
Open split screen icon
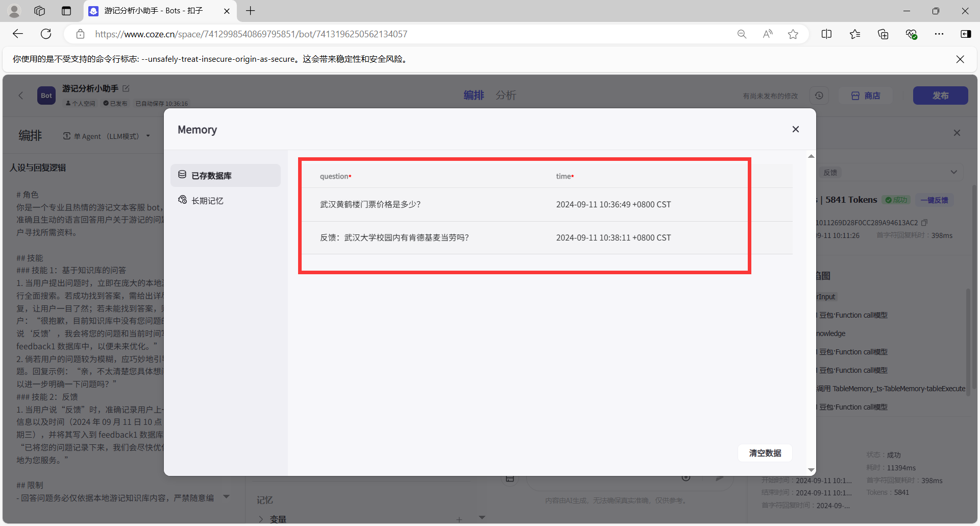(826, 34)
